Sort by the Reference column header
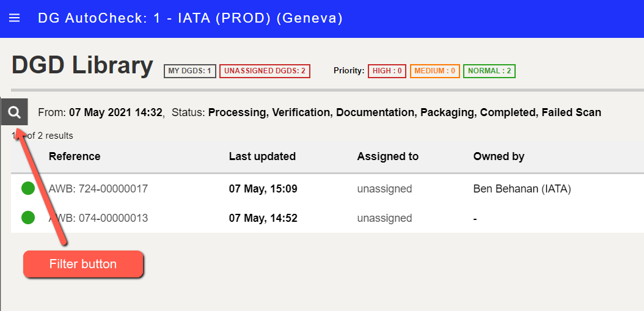644x311 pixels. 75,156
